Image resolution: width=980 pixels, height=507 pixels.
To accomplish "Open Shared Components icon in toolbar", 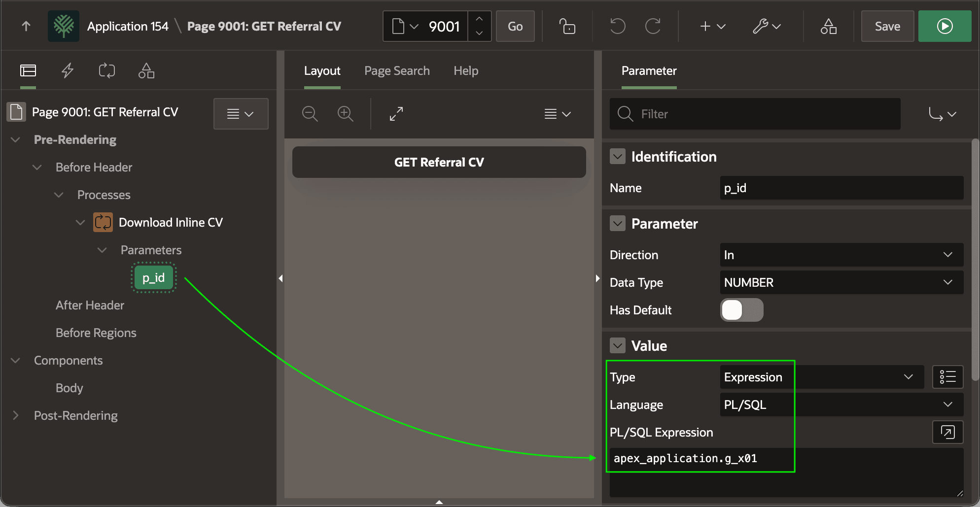I will tap(829, 26).
